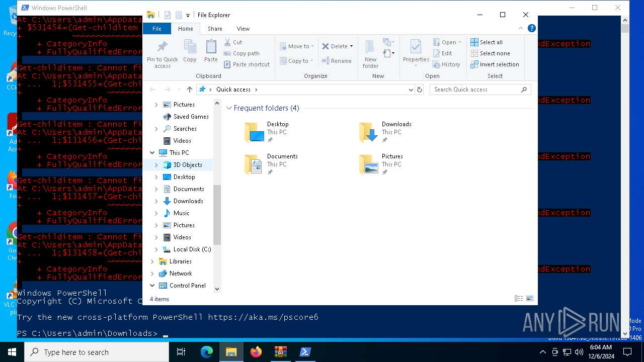Viewport: 644px width, 362px height.
Task: Click taskbar search box
Action: point(97,352)
